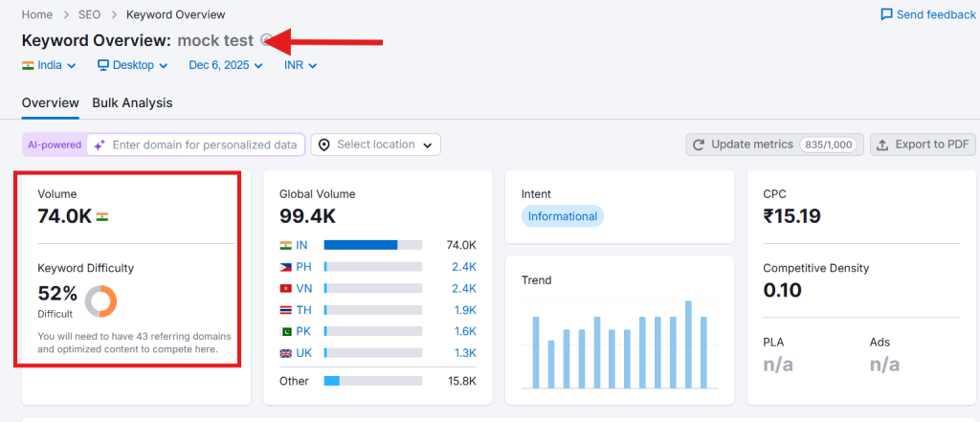Click the UK country link
The width and height of the screenshot is (980, 422).
tap(303, 353)
